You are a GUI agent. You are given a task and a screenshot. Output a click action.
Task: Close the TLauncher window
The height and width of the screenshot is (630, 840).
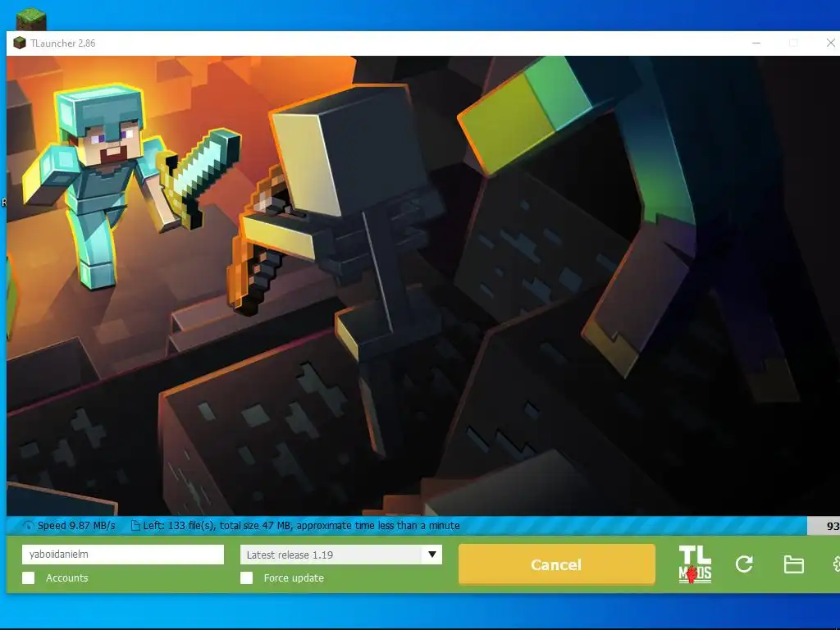click(830, 43)
